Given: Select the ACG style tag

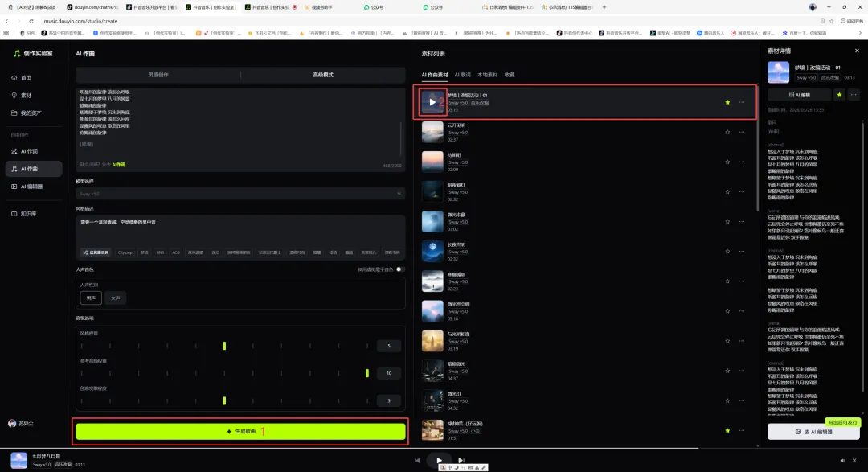Looking at the screenshot, I should (x=176, y=252).
